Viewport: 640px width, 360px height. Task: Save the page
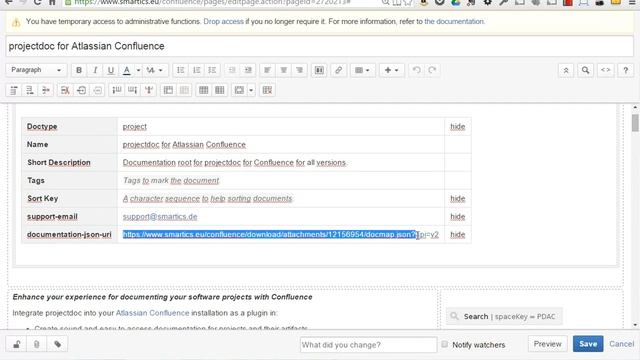(588, 344)
